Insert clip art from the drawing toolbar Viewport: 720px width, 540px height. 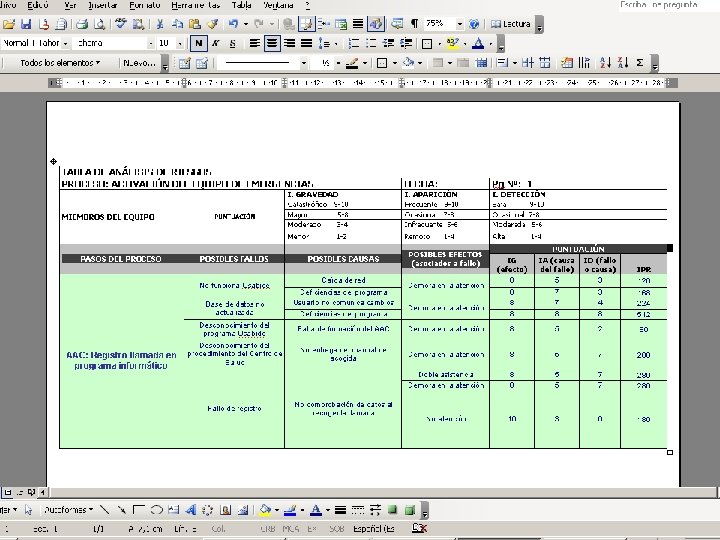[225, 510]
